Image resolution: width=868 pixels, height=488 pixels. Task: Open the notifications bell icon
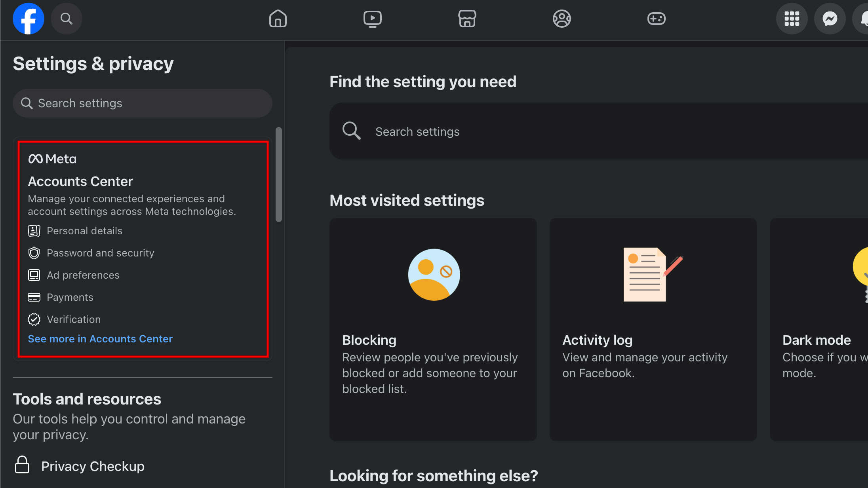(x=863, y=19)
